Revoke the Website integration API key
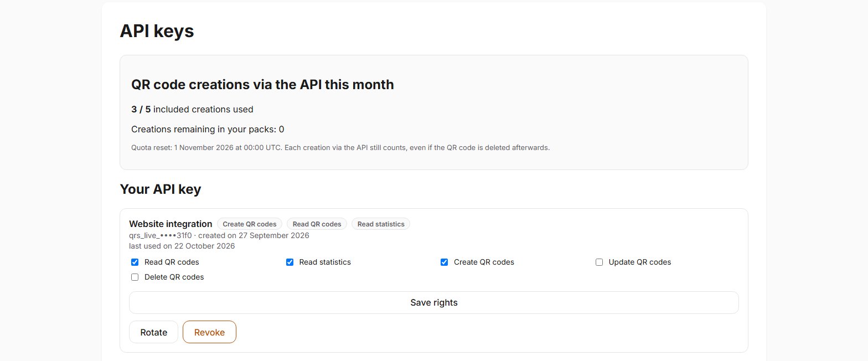 [x=209, y=332]
